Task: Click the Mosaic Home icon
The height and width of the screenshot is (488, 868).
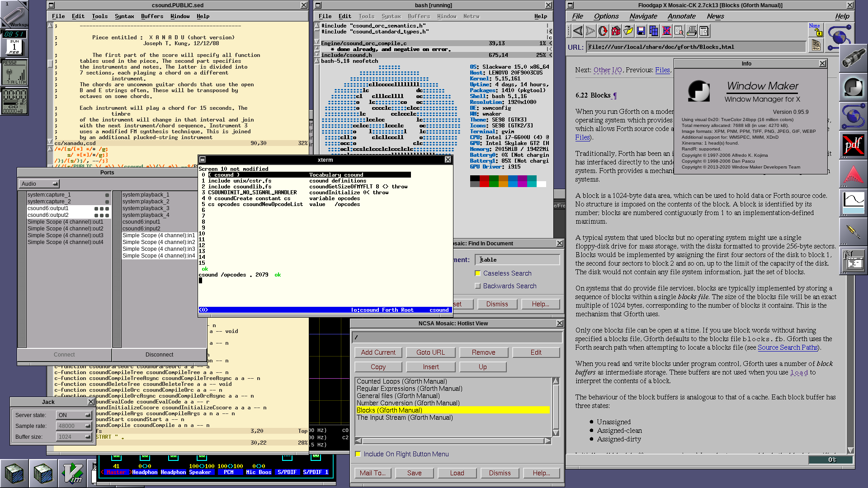Action: 615,31
